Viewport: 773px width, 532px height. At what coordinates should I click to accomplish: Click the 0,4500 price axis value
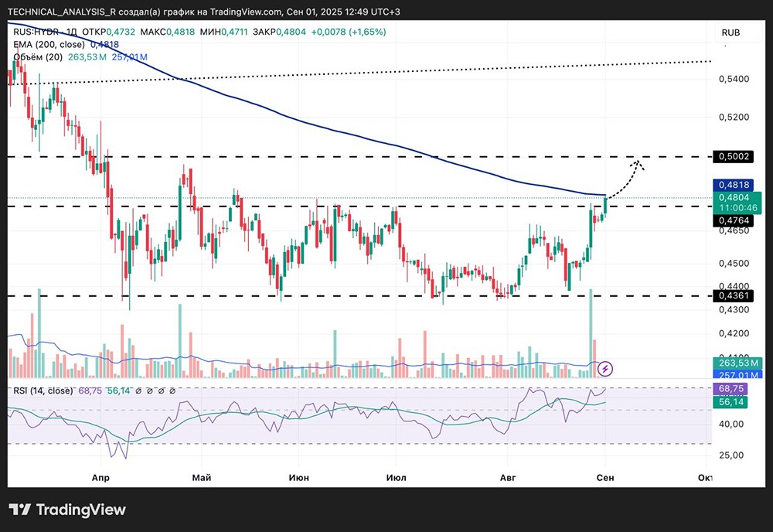(734, 263)
